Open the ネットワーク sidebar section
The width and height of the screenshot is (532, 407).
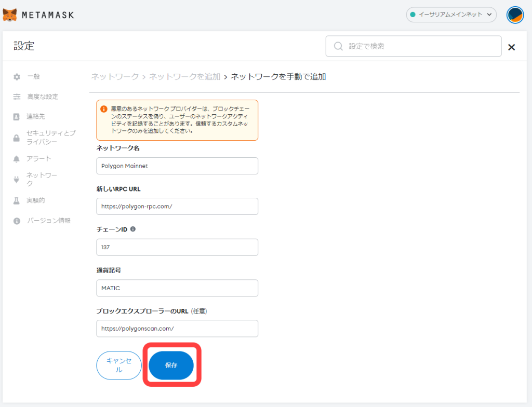42,179
